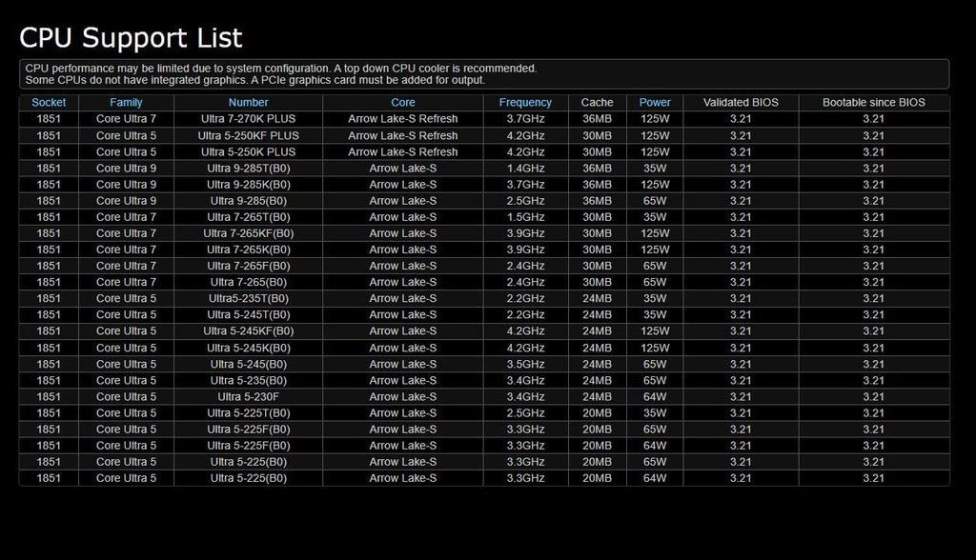Click Bootable since BIOS 3.21 in Ultra 9-285T(B0) row
The width and height of the screenshot is (976, 560).
pos(873,168)
